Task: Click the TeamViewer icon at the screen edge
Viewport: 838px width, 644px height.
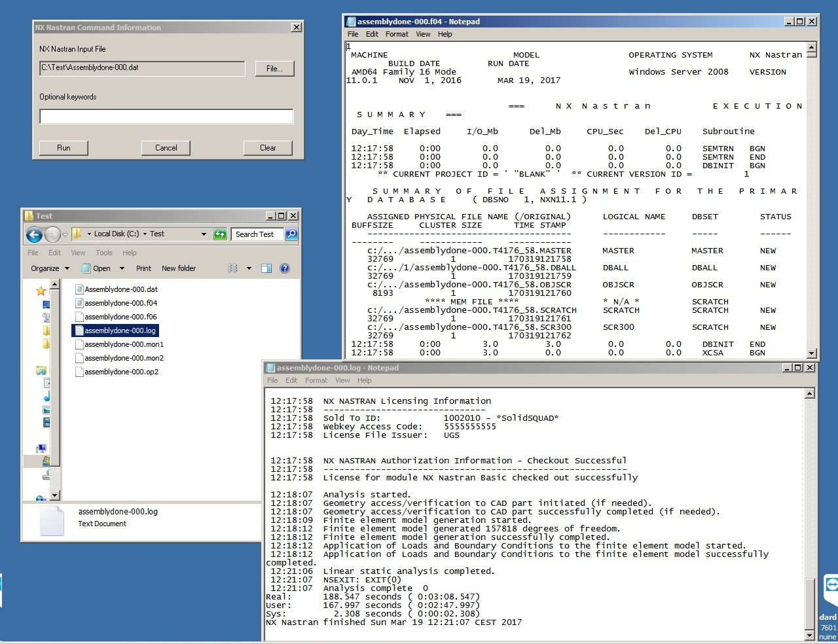Action: (x=831, y=583)
